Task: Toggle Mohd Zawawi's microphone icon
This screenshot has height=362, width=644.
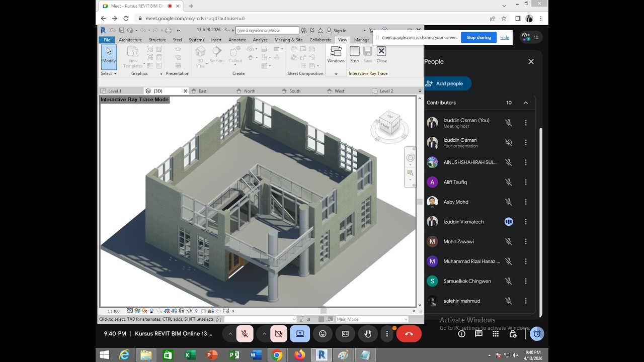Action: (x=509, y=241)
